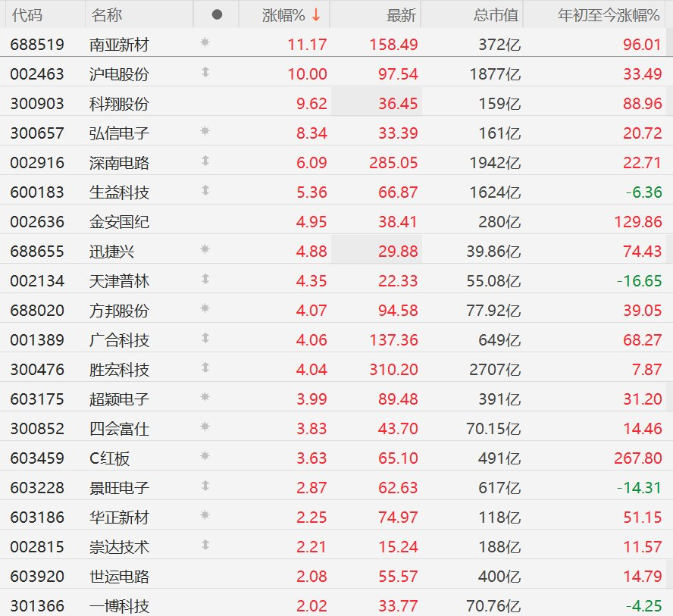Image resolution: width=673 pixels, height=616 pixels.
Task: Click the latest price 310.20 of 胜宏科技
Action: coord(393,370)
